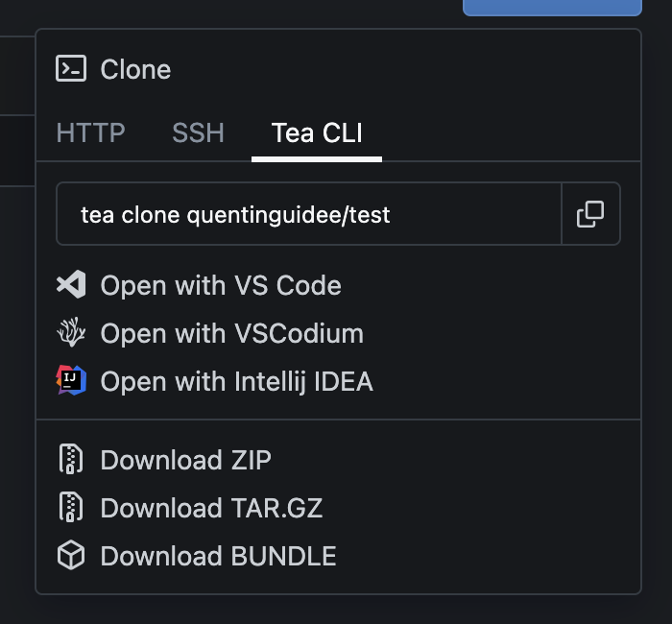Copy the tea clone command
The height and width of the screenshot is (624, 672).
[x=590, y=214]
